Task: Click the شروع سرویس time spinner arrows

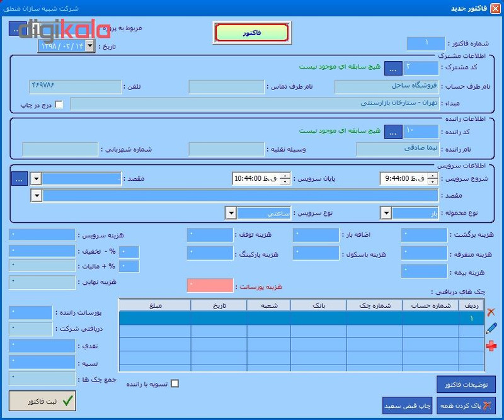Action: 432,179
